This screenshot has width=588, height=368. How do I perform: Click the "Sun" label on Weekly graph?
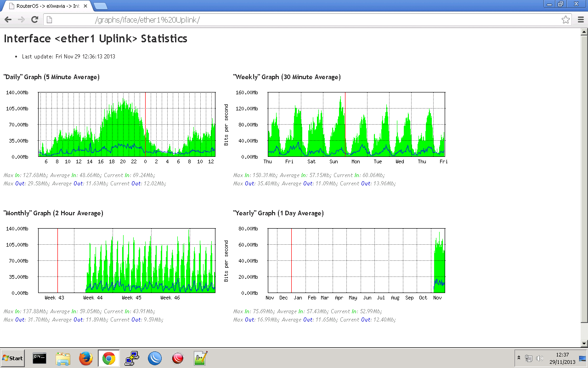(x=334, y=162)
